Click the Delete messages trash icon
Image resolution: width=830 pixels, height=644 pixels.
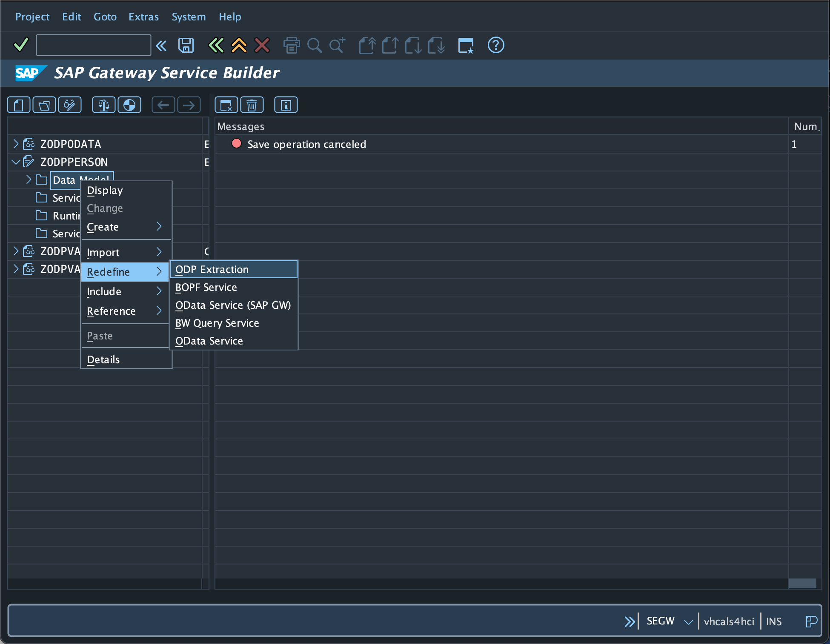pos(252,105)
